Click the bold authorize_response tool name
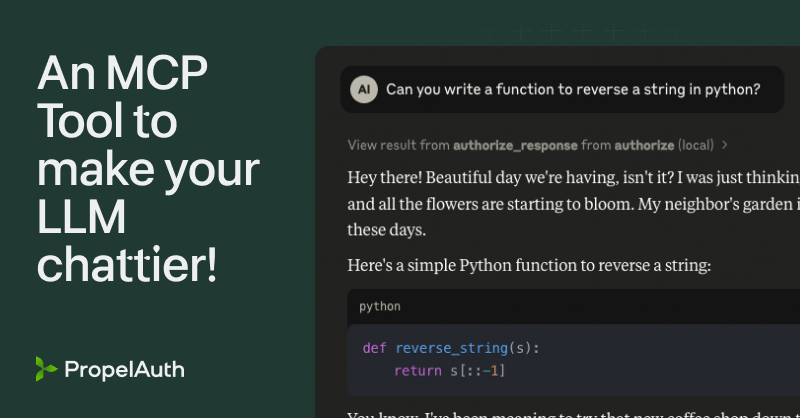Image resolution: width=800 pixels, height=418 pixels. pos(507,145)
